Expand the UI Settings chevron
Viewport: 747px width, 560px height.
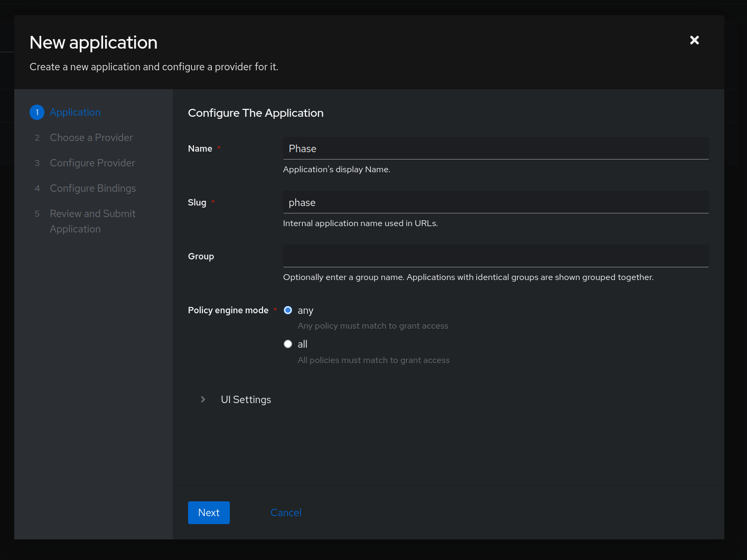tap(203, 399)
